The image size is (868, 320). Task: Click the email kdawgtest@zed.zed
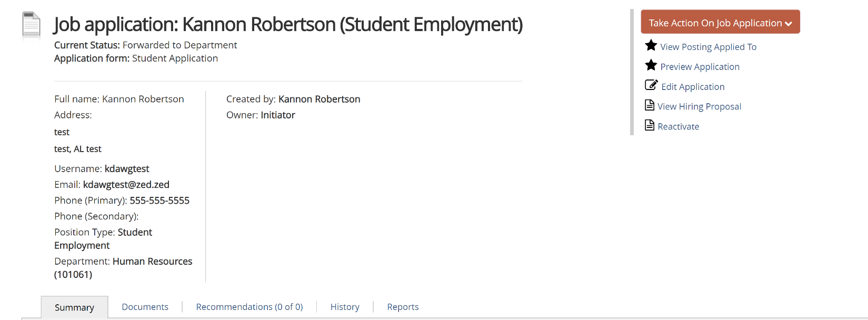pyautogui.click(x=126, y=185)
